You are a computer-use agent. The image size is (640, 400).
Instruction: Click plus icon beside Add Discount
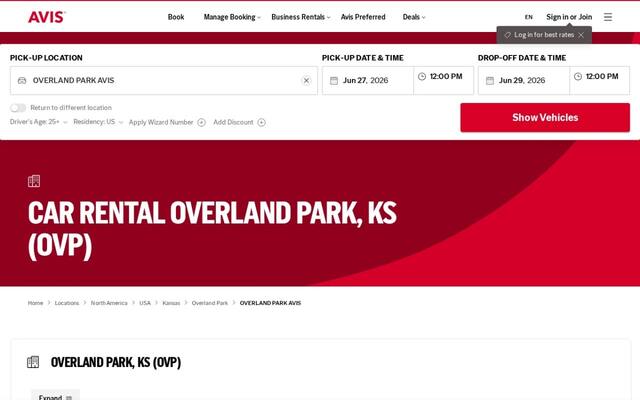[262, 122]
